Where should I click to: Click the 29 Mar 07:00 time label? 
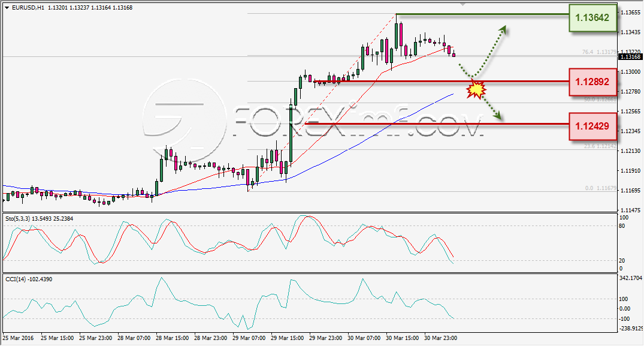coord(249,338)
